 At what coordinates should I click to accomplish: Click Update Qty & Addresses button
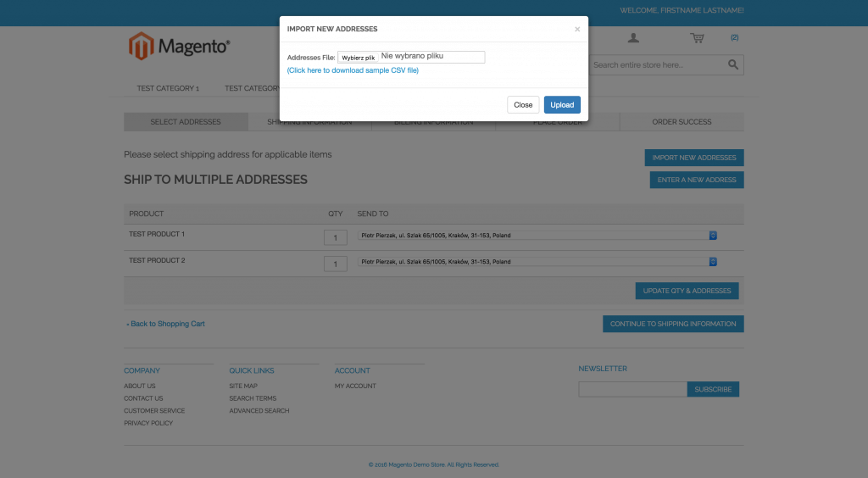coord(687,291)
